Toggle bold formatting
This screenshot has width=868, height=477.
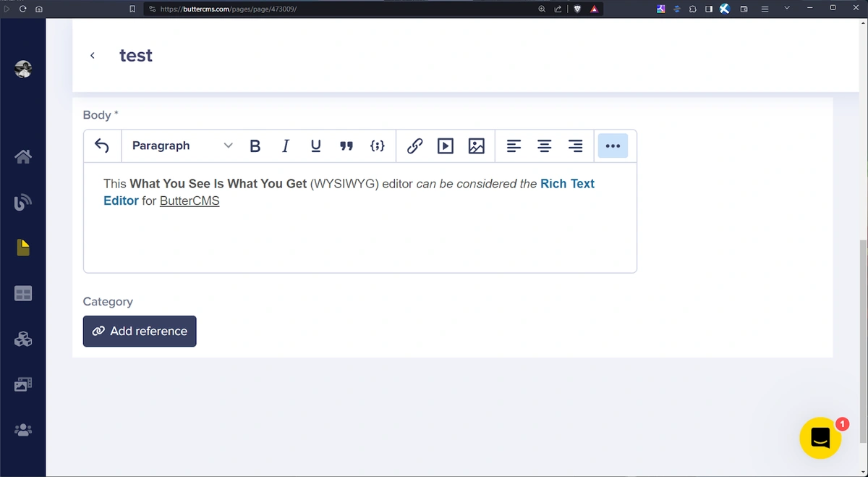(x=255, y=146)
